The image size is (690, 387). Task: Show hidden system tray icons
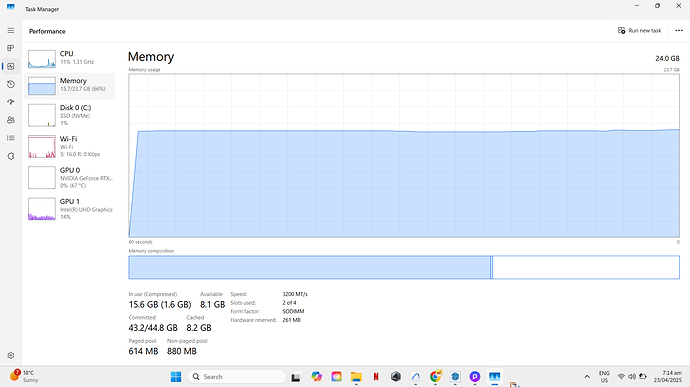(x=587, y=377)
